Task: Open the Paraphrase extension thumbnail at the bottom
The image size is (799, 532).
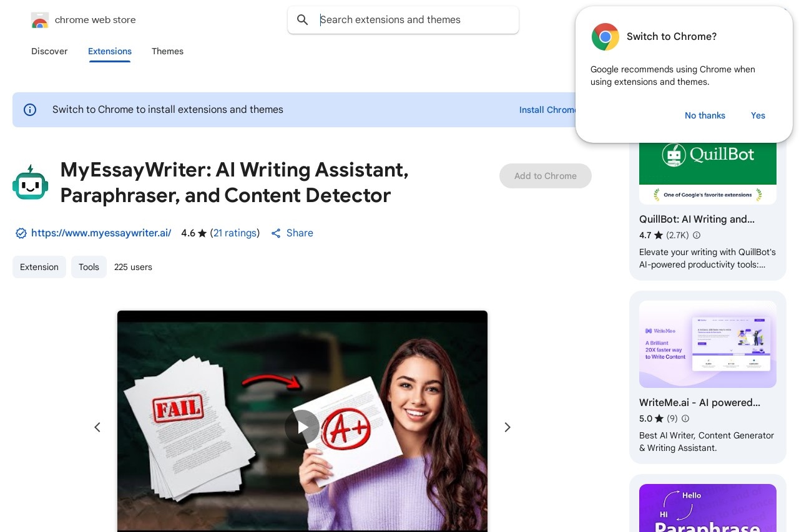Action: tap(708, 508)
